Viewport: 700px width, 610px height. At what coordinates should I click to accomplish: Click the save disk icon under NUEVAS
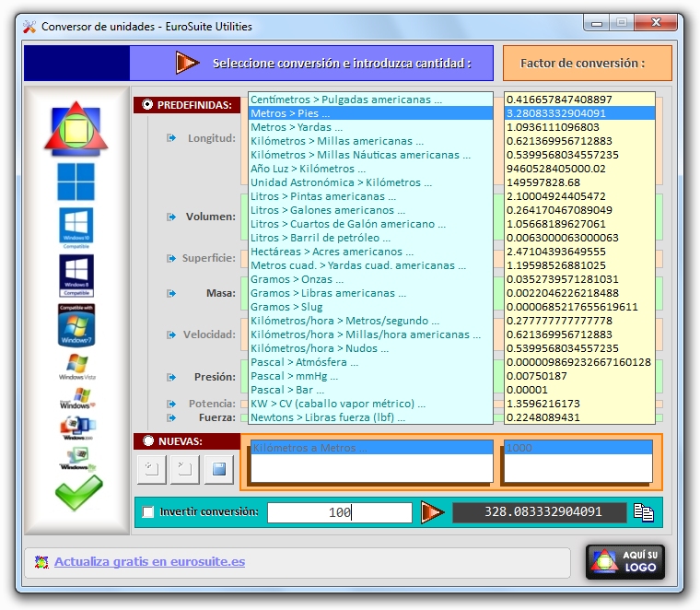click(x=218, y=469)
